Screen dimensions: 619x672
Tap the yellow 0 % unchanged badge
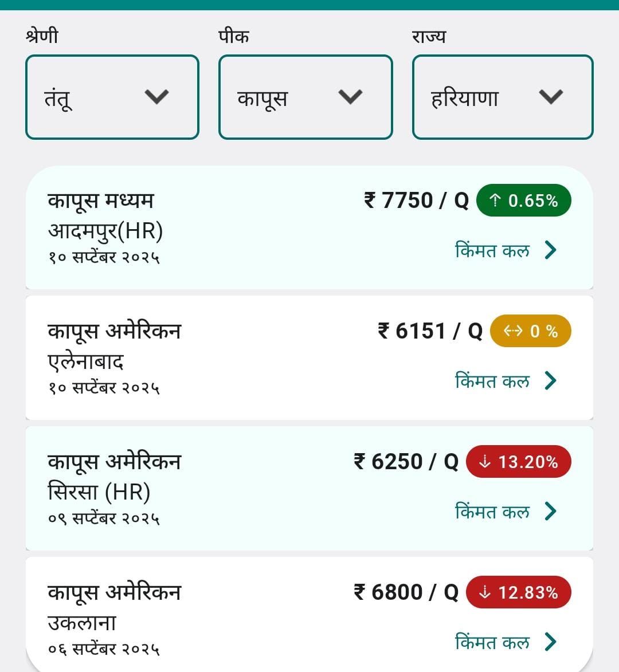point(531,331)
